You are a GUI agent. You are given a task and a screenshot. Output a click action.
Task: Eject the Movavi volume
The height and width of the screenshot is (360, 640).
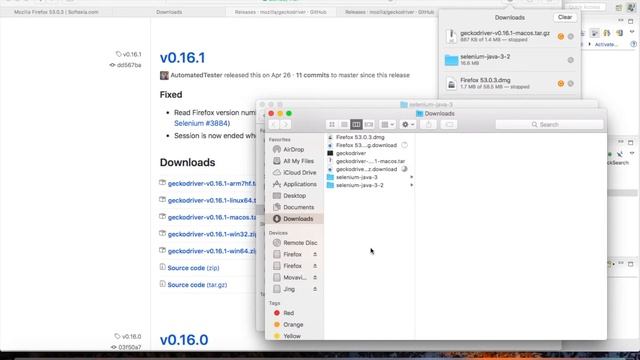315,277
